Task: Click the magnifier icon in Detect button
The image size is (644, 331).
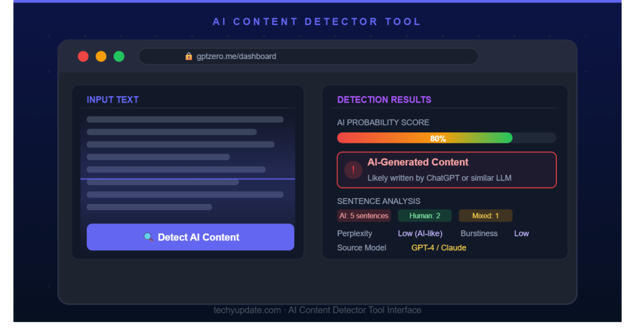Action: [x=148, y=237]
